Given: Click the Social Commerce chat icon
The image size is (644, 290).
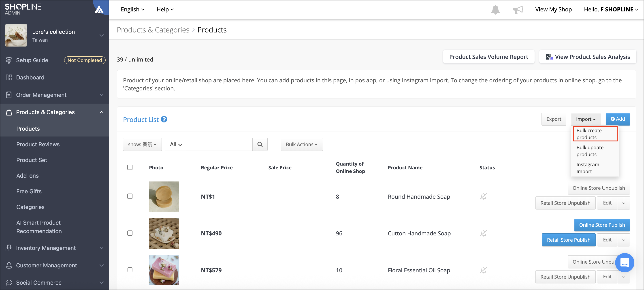Looking at the screenshot, I should (9, 282).
